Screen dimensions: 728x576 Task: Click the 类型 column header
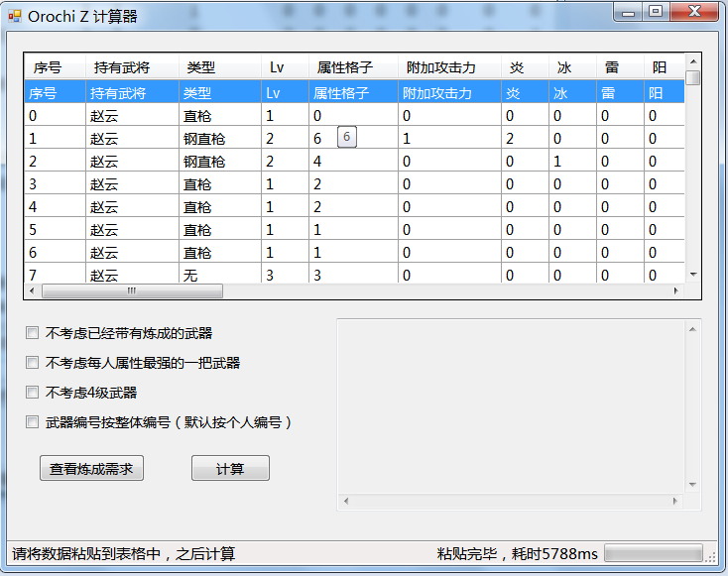pos(201,68)
